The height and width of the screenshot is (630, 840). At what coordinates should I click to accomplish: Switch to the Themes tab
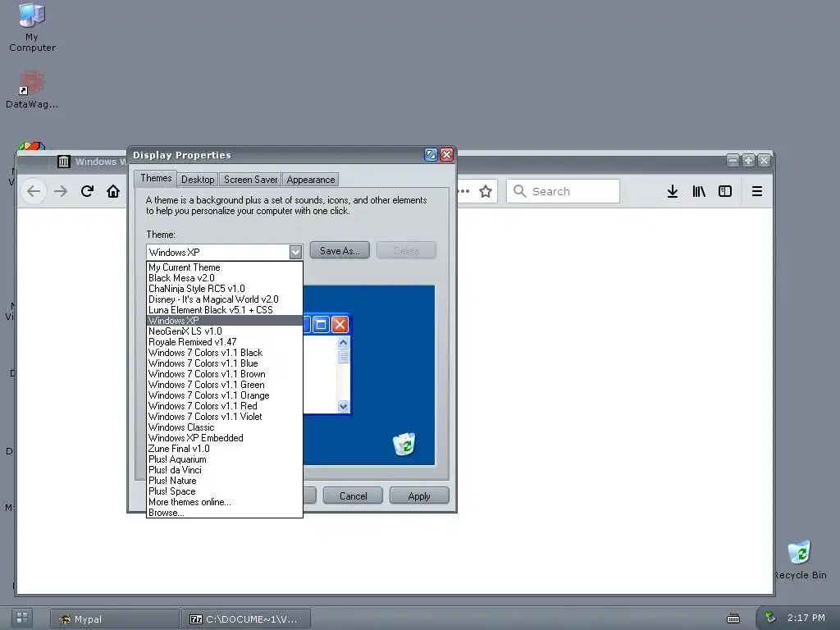coord(156,178)
